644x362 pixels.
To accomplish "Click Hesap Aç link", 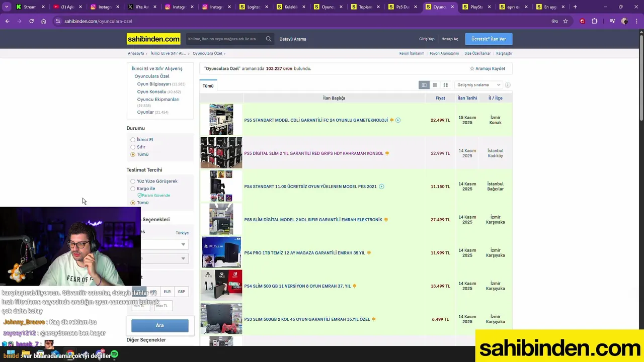I will [x=450, y=39].
